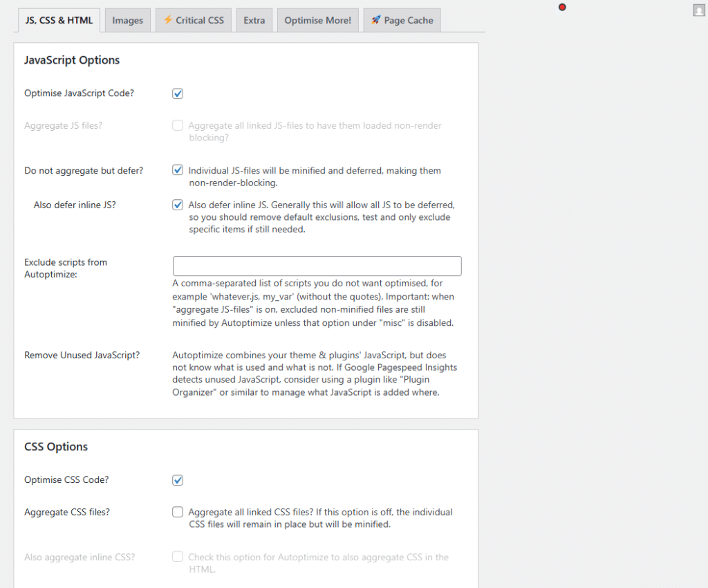Uncheck Do not aggregate but defer
This screenshot has height=588, width=708.
tap(178, 170)
